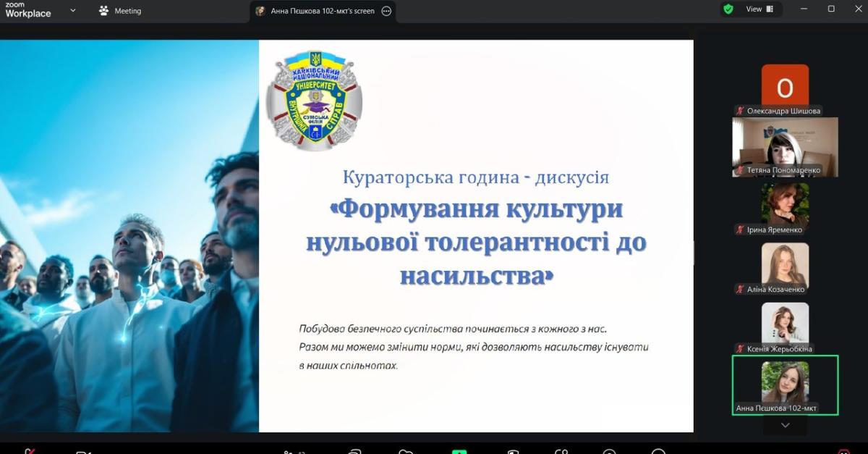Click muted mic icon beside Ксенія Жерьобкіна
This screenshot has width=868, height=454.
point(740,348)
